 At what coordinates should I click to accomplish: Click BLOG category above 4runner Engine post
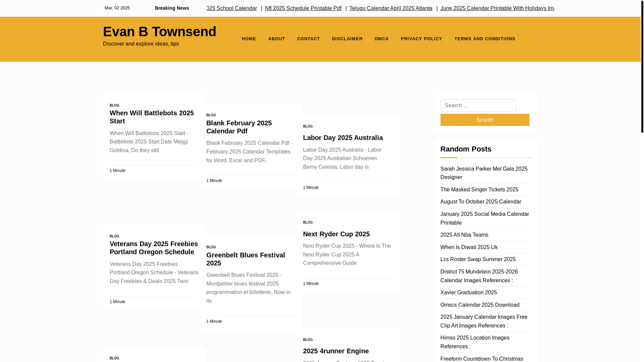click(308, 340)
